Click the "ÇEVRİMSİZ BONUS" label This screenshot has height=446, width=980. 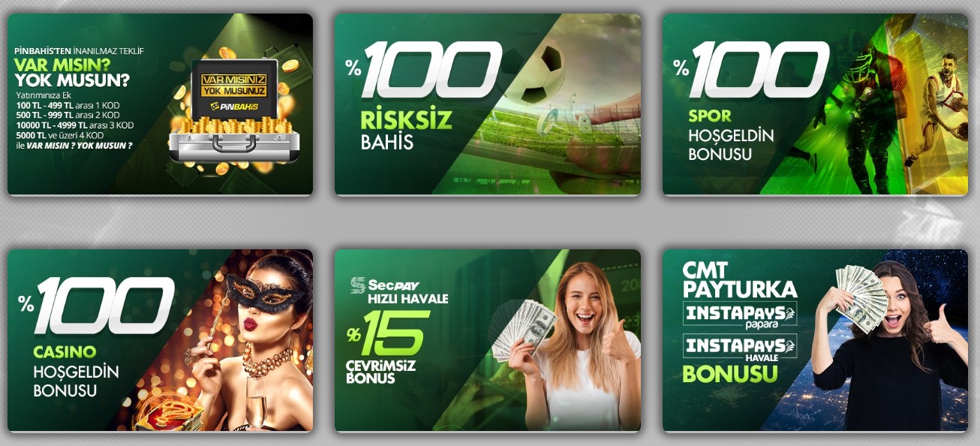[x=381, y=372]
